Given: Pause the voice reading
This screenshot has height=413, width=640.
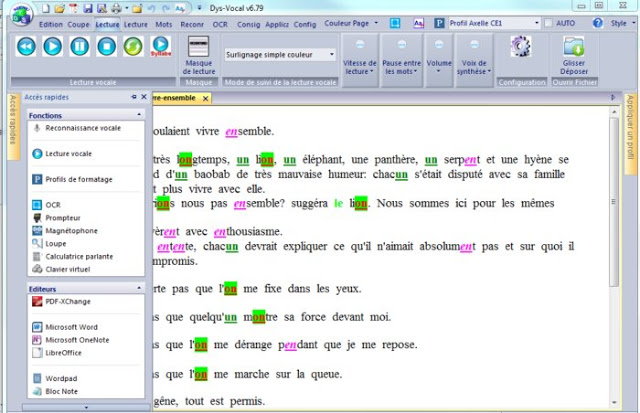Looking at the screenshot, I should pos(79,46).
